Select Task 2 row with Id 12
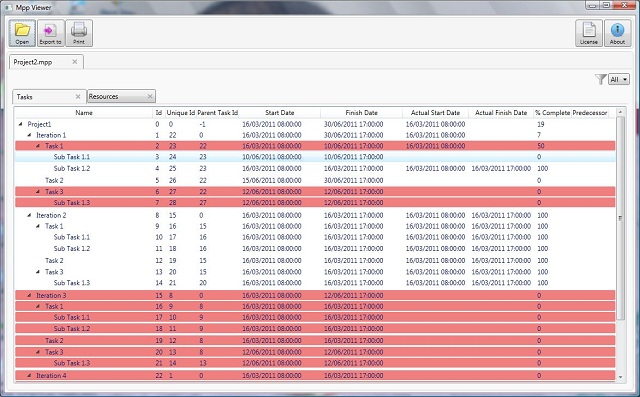640x397 pixels. (315, 260)
